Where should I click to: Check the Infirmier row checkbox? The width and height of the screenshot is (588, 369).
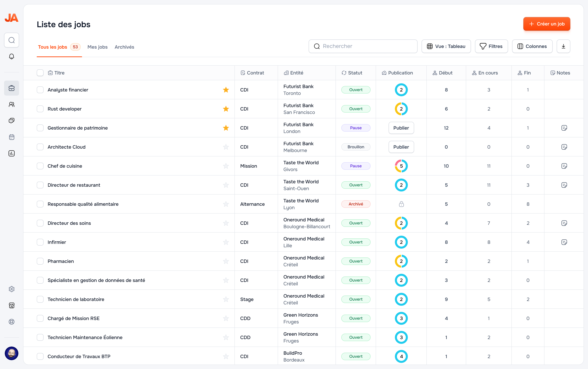coord(40,242)
